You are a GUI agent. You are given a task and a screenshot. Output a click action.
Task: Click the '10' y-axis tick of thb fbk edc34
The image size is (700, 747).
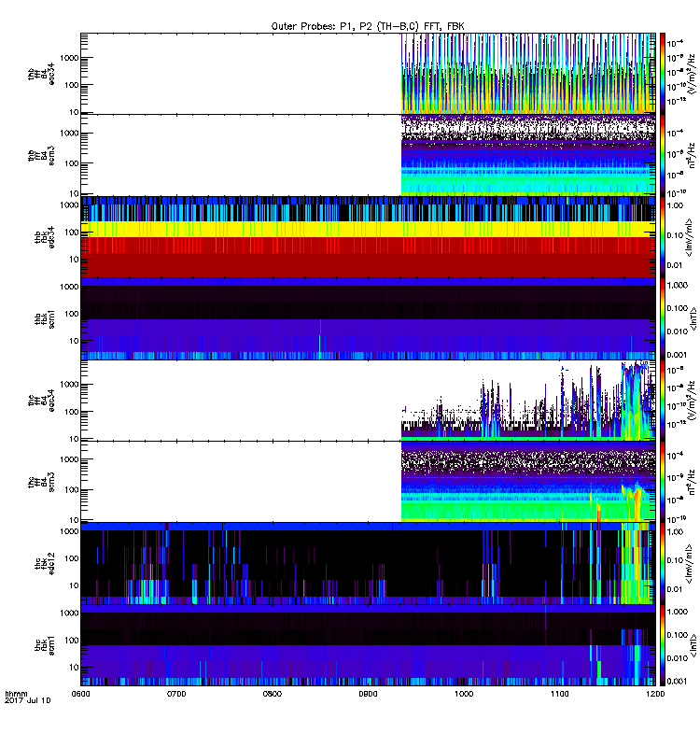(74, 260)
